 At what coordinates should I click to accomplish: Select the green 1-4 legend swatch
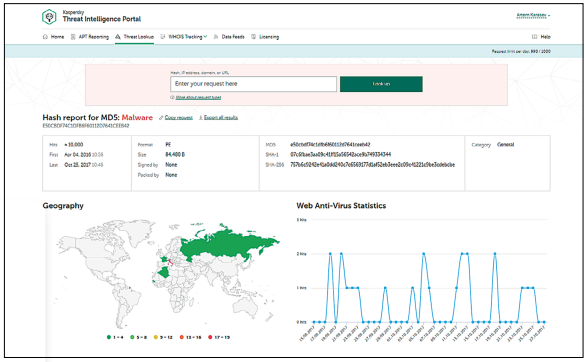click(x=109, y=337)
